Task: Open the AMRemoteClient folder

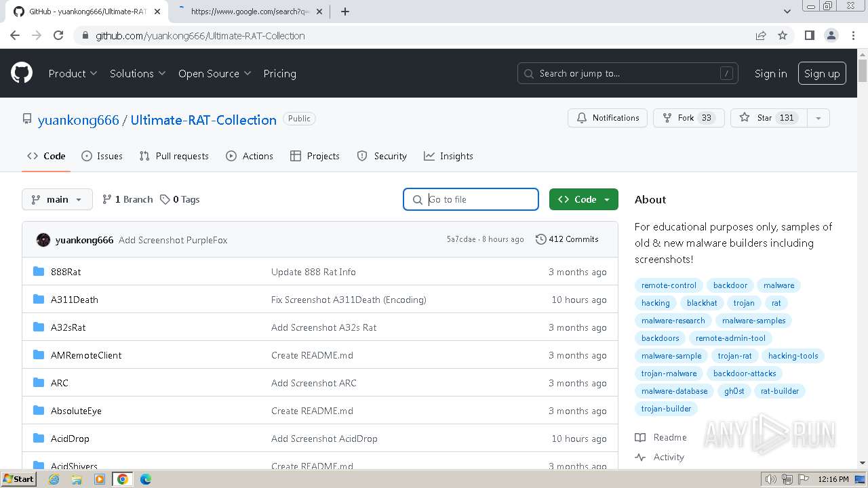Action: pyautogui.click(x=86, y=355)
